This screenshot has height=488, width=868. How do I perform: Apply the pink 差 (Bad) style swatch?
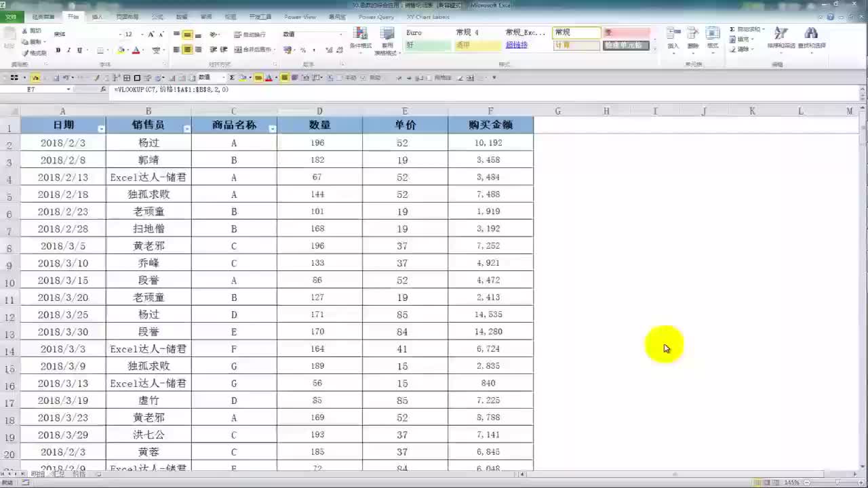pyautogui.click(x=626, y=33)
